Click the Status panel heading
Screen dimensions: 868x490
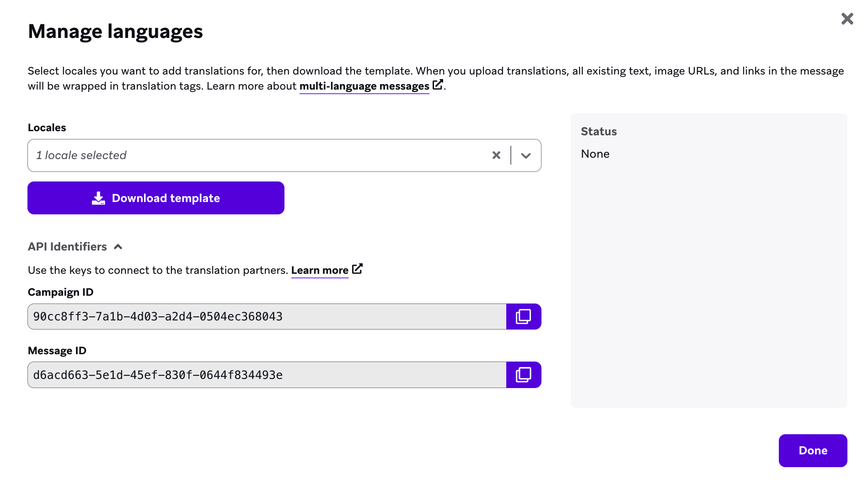(x=599, y=132)
